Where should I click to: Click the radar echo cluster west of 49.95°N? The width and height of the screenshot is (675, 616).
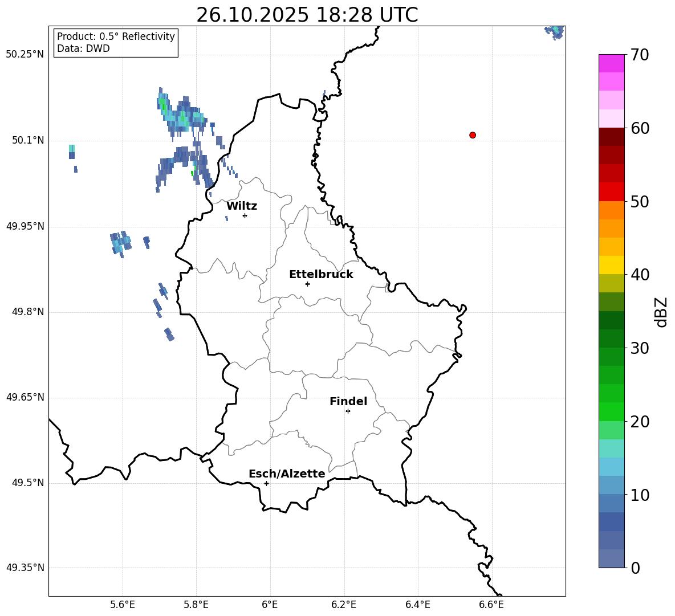121,244
